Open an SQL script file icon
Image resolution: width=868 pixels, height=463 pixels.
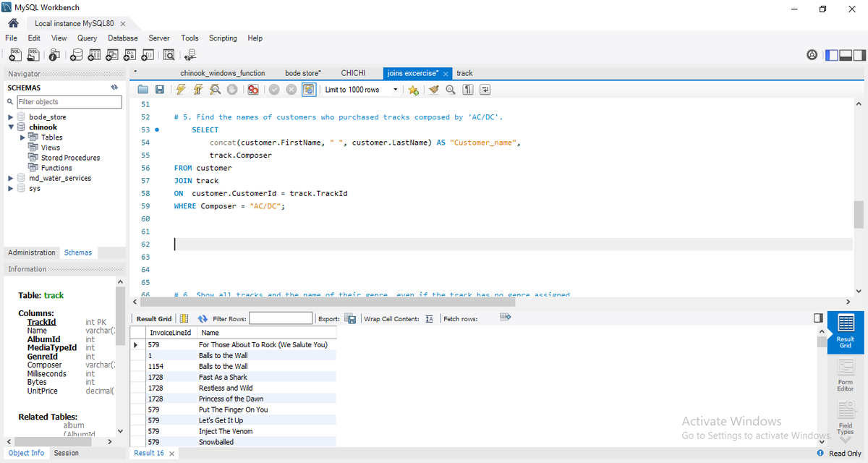[33, 54]
